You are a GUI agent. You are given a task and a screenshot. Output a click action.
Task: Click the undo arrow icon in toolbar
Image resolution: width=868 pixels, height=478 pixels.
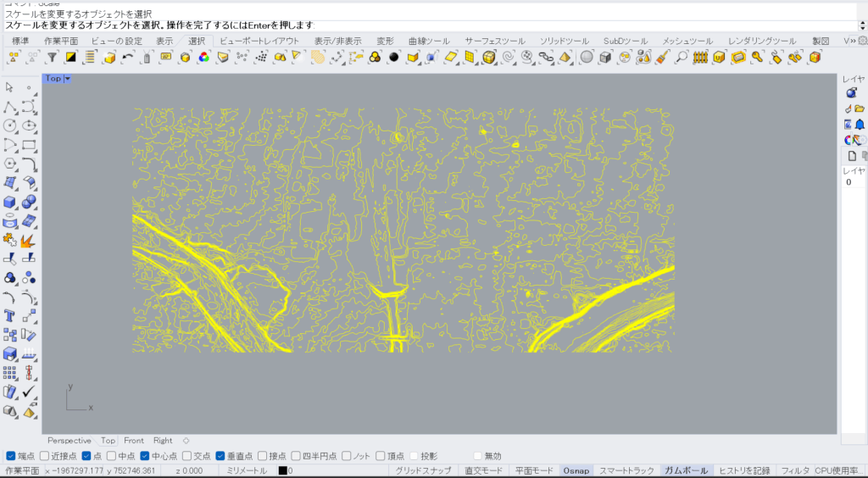[x=128, y=57]
